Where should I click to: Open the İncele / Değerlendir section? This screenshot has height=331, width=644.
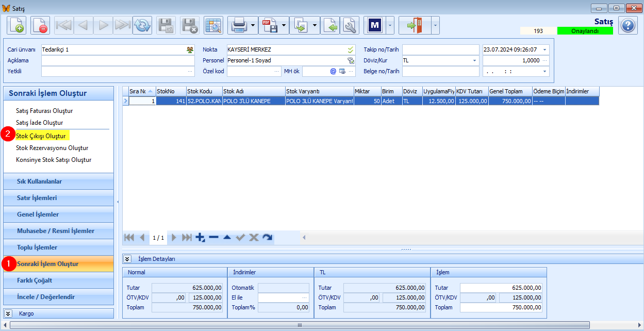click(x=58, y=297)
